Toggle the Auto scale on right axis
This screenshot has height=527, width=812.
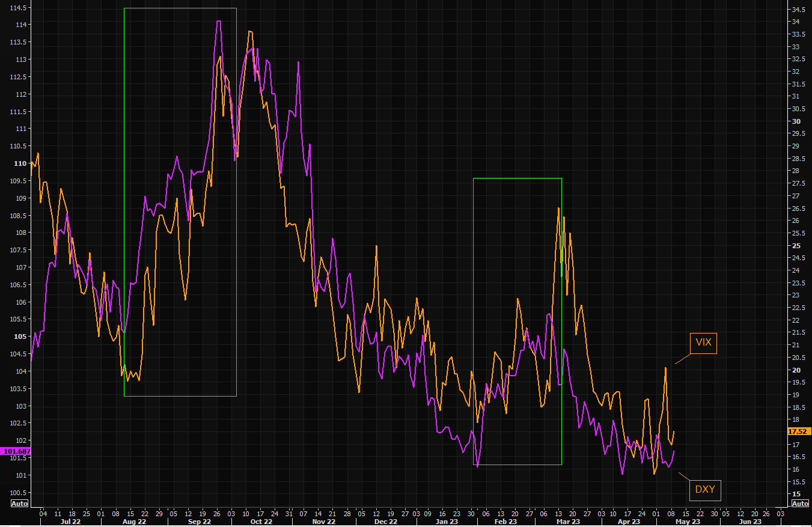tap(799, 504)
